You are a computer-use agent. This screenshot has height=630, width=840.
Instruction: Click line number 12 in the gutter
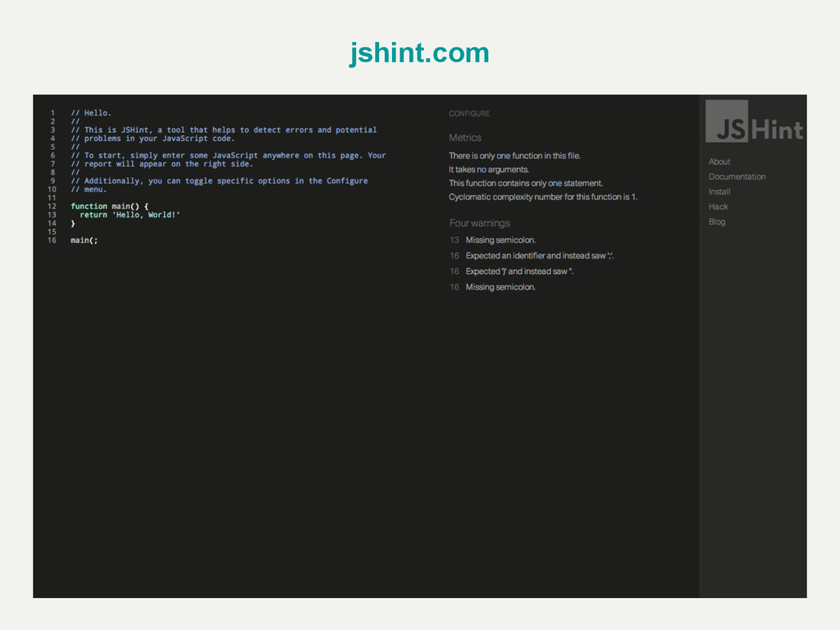[x=52, y=206]
